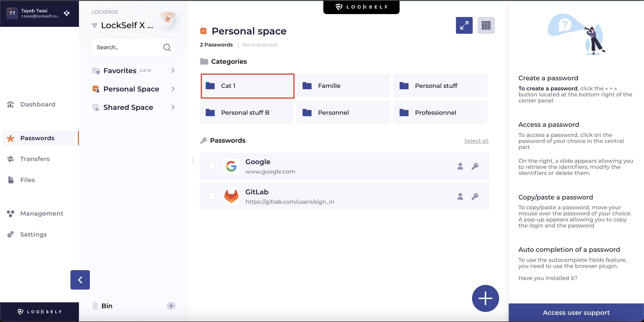This screenshot has height=322, width=644.
Task: Click the expand fullscreen arrows icon
Action: pos(464,25)
